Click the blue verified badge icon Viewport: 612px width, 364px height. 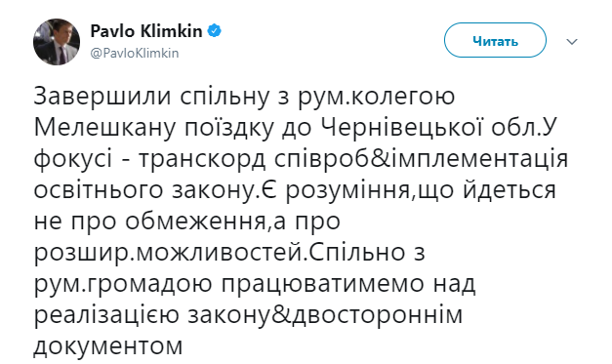tap(215, 31)
